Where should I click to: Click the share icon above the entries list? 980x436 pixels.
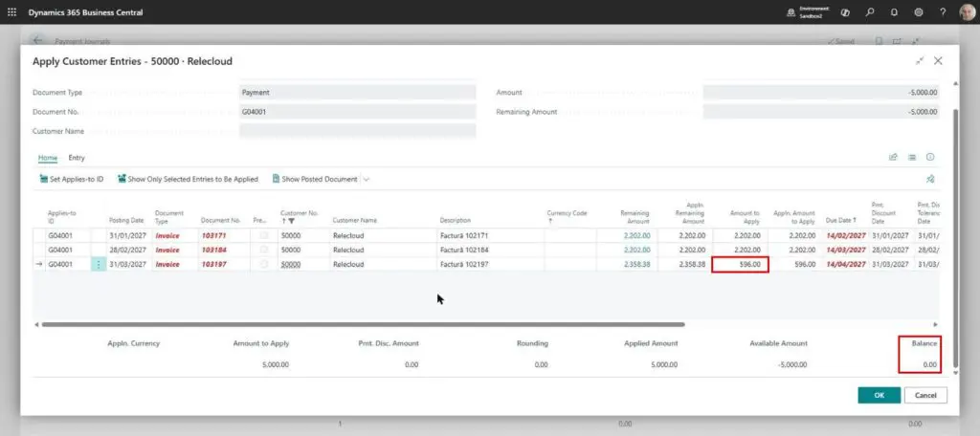[893, 157]
